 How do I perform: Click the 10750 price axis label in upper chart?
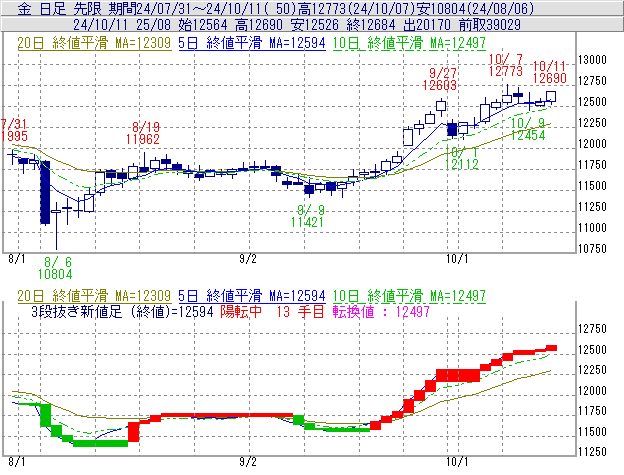(x=593, y=249)
